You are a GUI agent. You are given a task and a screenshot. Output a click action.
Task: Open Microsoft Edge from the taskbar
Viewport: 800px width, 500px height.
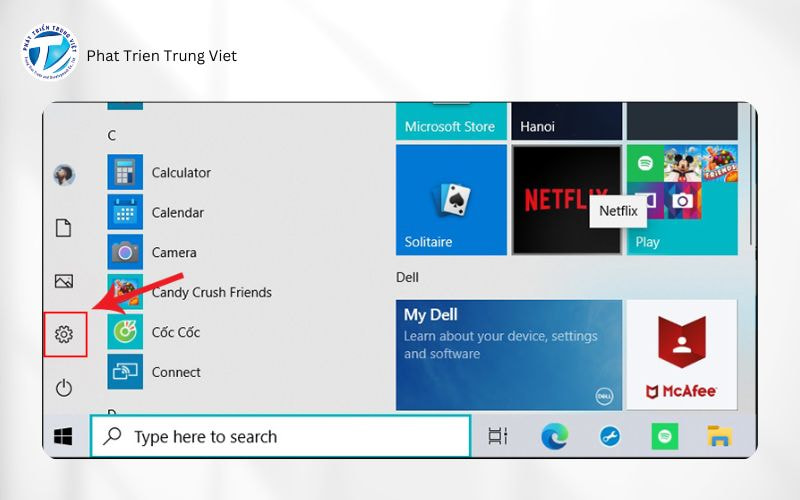coord(554,436)
